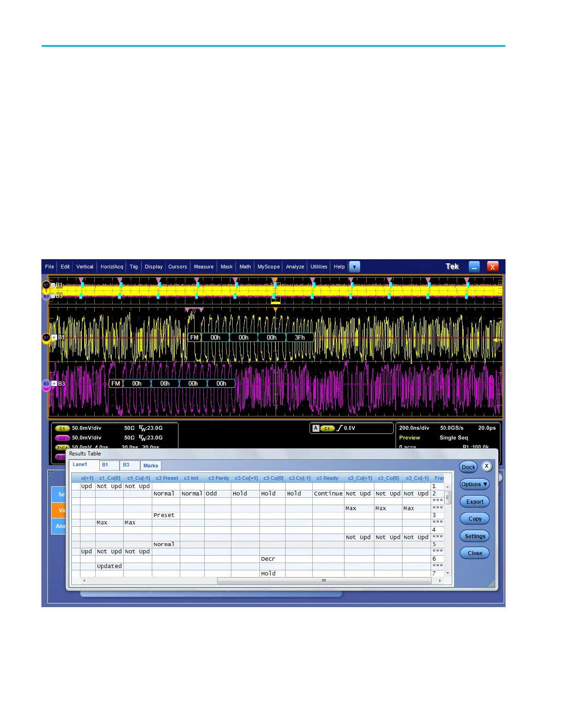Click the Dock button
Screen dimensions: 563x728
click(x=468, y=467)
